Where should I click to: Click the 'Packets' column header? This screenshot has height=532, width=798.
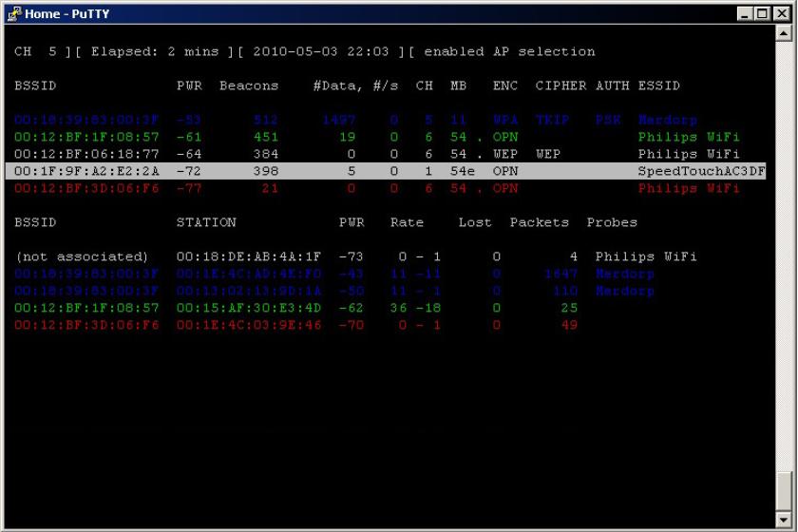pyautogui.click(x=539, y=222)
